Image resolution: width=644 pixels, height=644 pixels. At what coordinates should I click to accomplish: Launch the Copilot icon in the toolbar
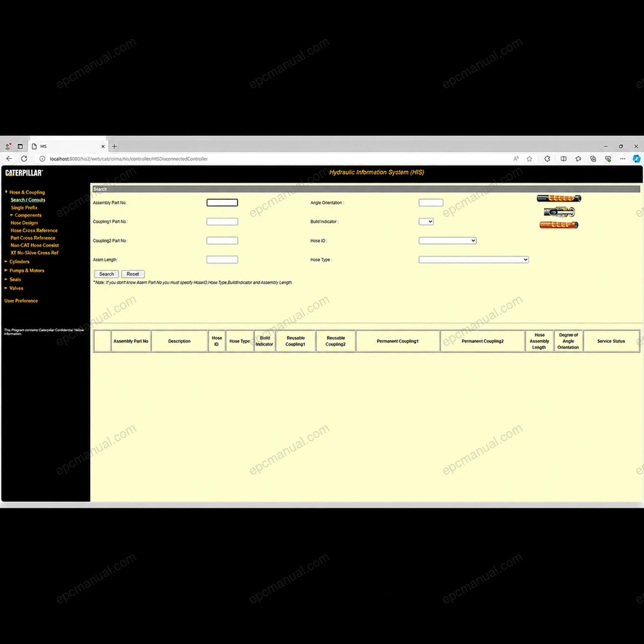click(636, 158)
